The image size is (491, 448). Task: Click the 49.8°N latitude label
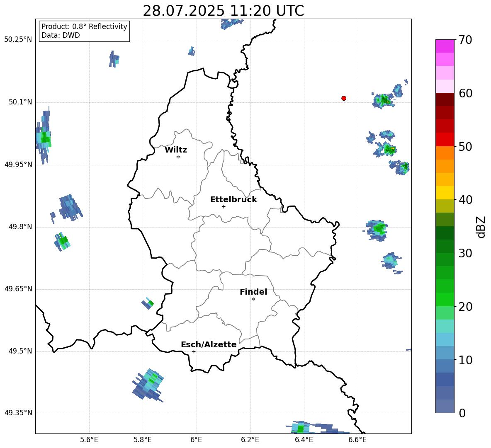[20, 227]
